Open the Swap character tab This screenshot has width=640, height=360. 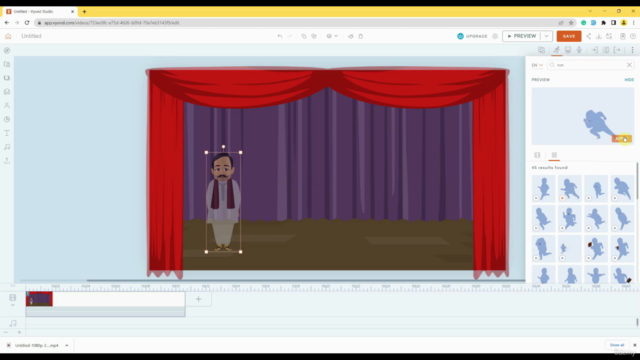point(542,50)
